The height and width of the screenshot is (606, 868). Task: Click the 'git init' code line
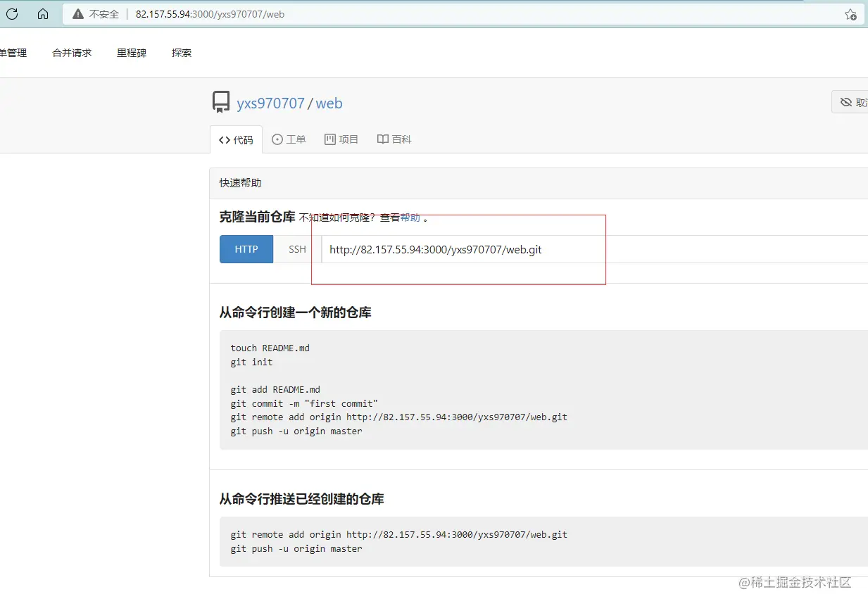pos(251,362)
